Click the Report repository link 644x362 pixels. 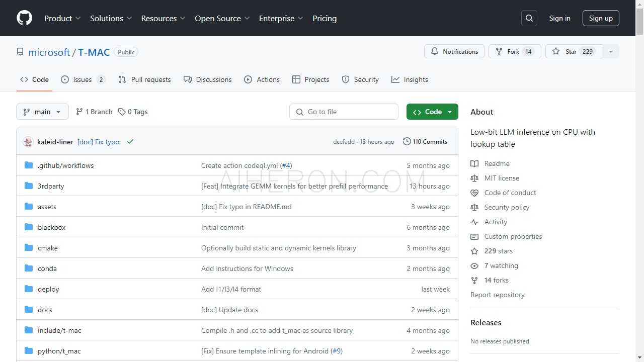coord(498,295)
